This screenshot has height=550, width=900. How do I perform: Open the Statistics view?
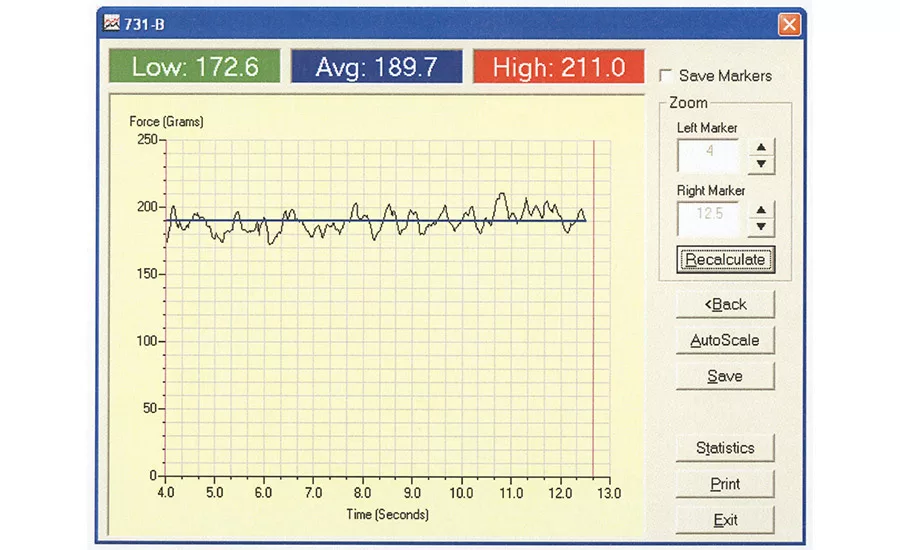pos(725,448)
